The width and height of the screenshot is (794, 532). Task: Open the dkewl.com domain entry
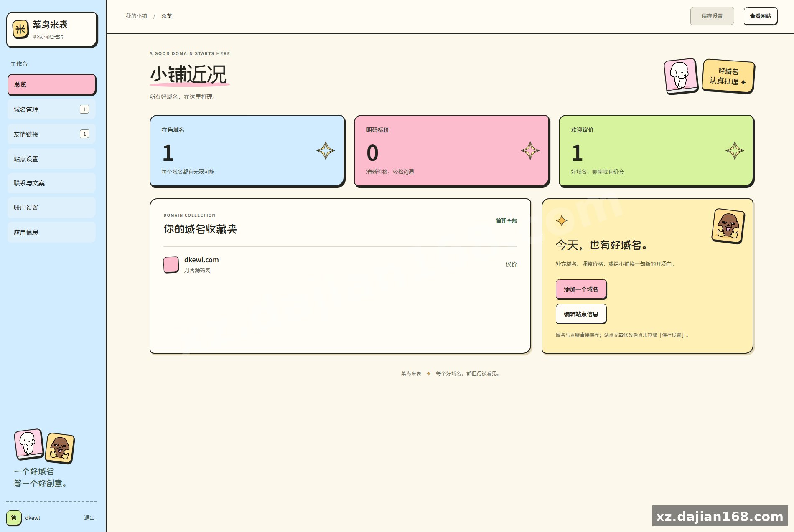[x=340, y=265]
